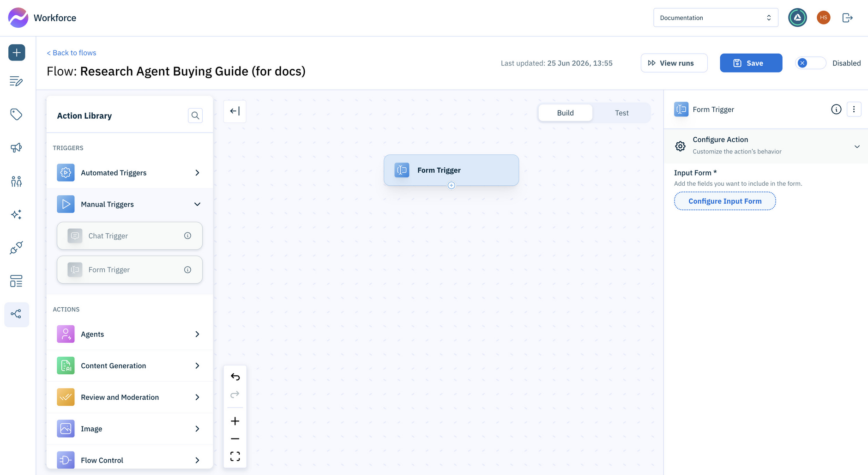Expand the Image actions category
The image size is (868, 475).
[x=130, y=429]
